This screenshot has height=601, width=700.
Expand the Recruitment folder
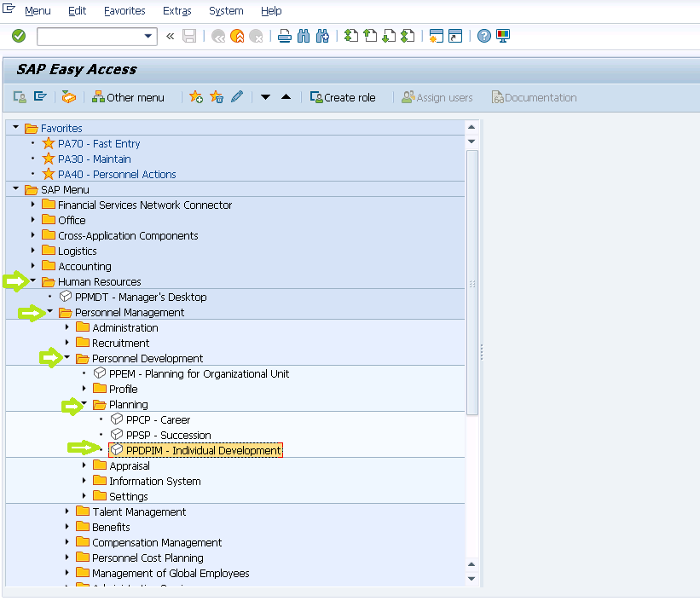[x=67, y=343]
